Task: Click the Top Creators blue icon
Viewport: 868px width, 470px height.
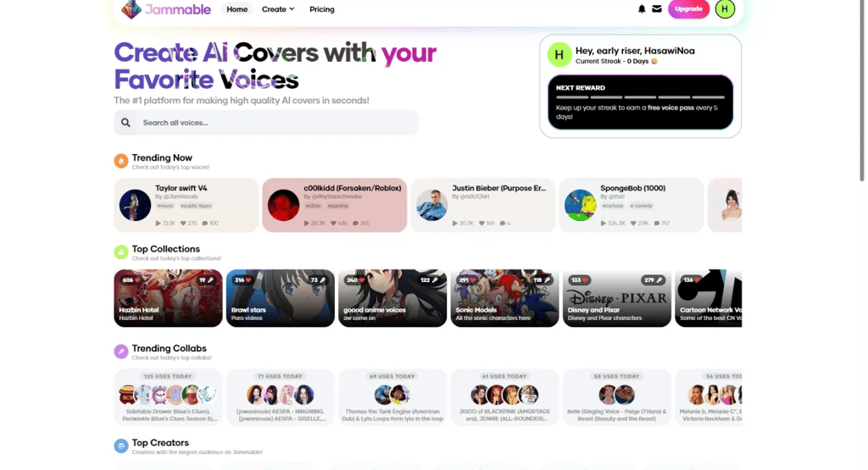Action: [x=120, y=445]
